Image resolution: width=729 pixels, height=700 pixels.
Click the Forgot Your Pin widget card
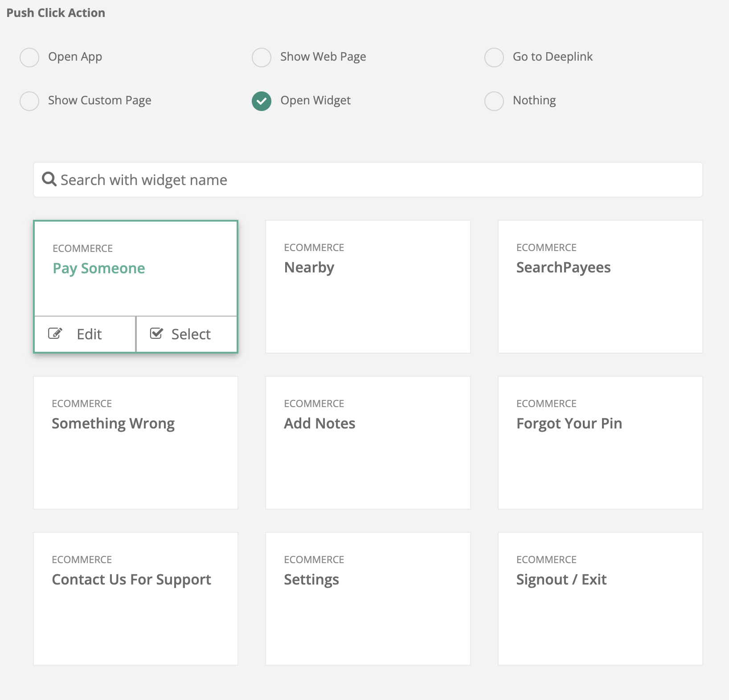click(x=600, y=442)
